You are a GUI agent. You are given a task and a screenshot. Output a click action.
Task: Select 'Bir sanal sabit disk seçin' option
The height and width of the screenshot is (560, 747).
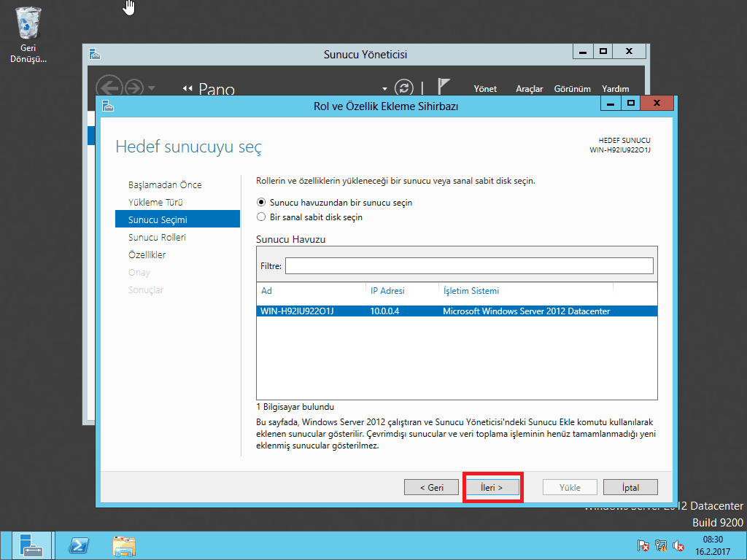(261, 217)
